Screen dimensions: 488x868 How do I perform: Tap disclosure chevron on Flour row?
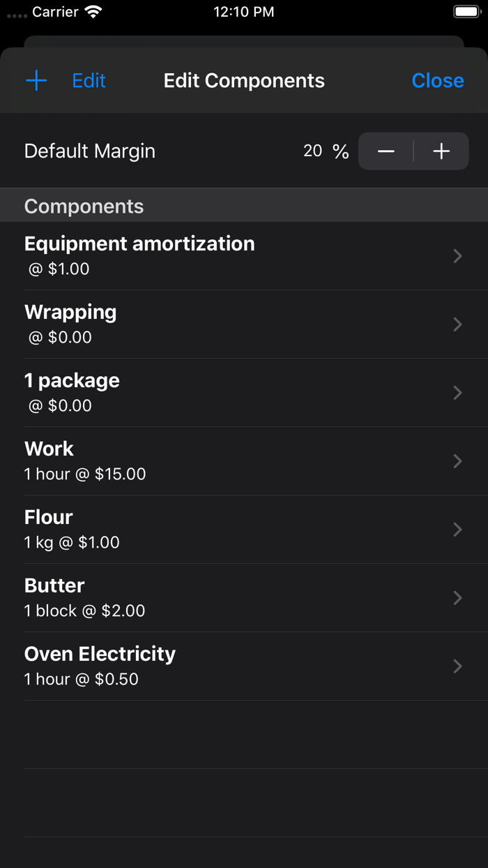457,530
